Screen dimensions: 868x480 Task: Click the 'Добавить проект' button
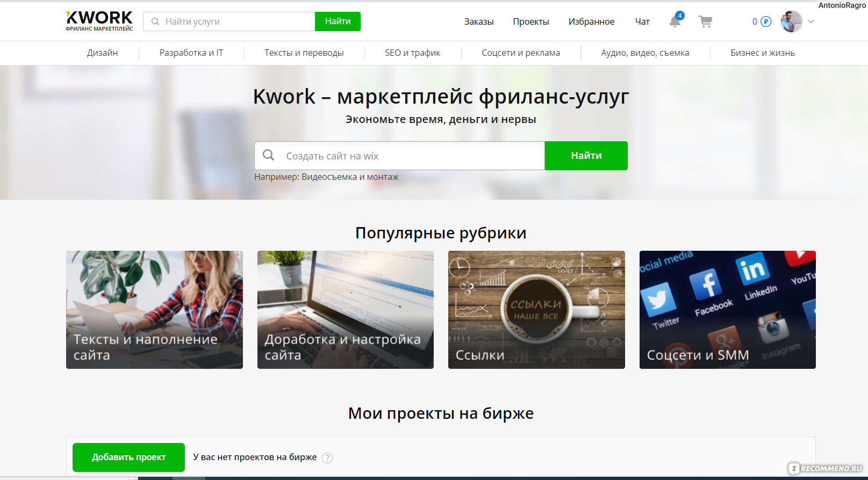128,457
